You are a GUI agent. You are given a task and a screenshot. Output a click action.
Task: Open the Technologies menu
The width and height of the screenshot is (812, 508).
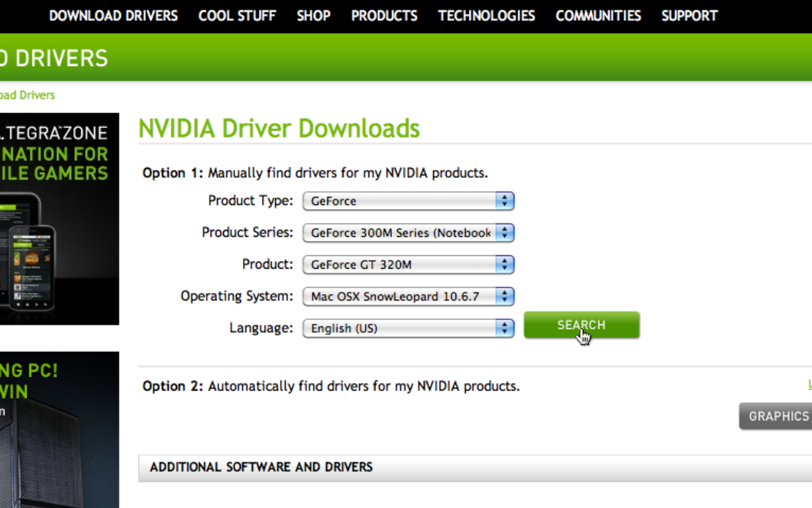(x=487, y=16)
